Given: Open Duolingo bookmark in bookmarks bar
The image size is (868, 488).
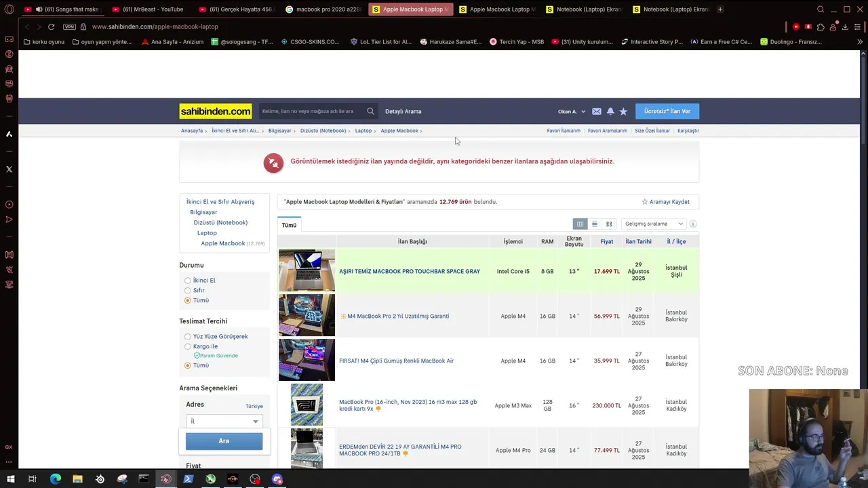Looking at the screenshot, I should (791, 42).
